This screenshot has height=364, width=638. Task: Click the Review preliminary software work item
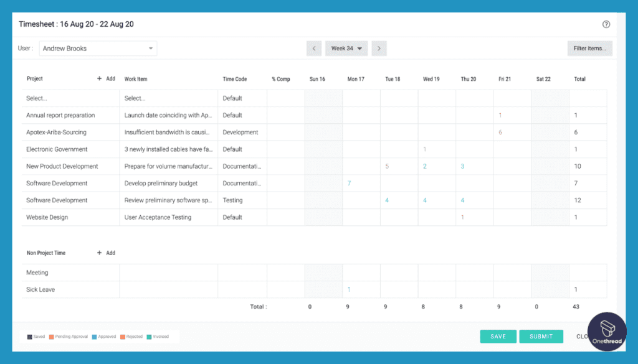pyautogui.click(x=168, y=200)
